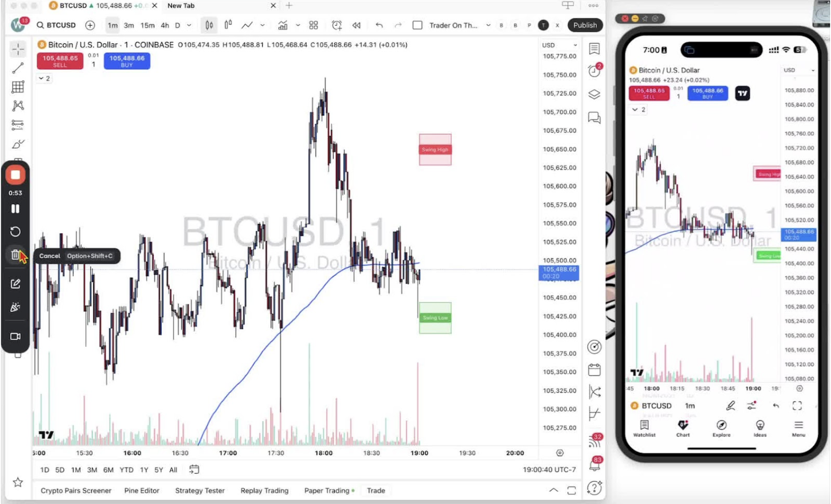The width and height of the screenshot is (831, 504).
Task: Collapse the bottom panel with chevron
Action: point(554,490)
